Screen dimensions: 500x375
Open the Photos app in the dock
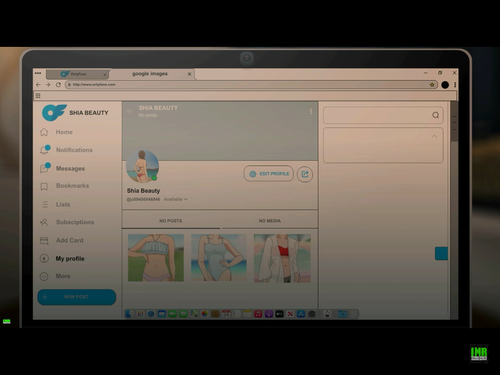click(205, 314)
